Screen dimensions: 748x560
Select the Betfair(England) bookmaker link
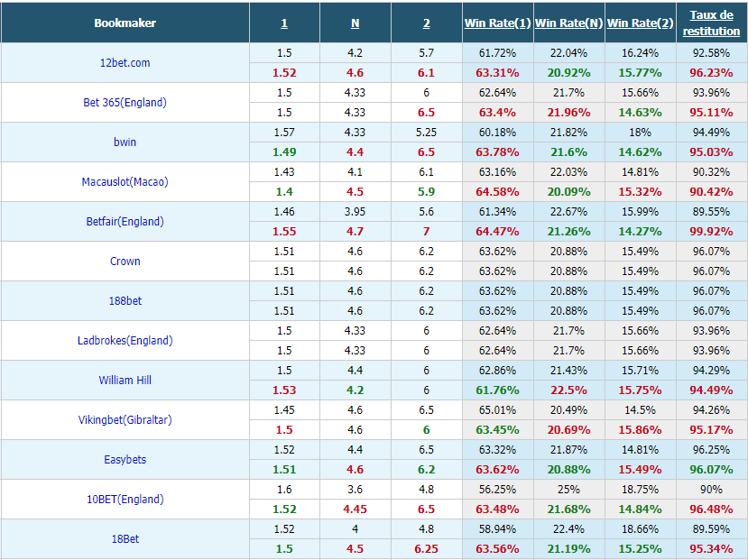(125, 222)
